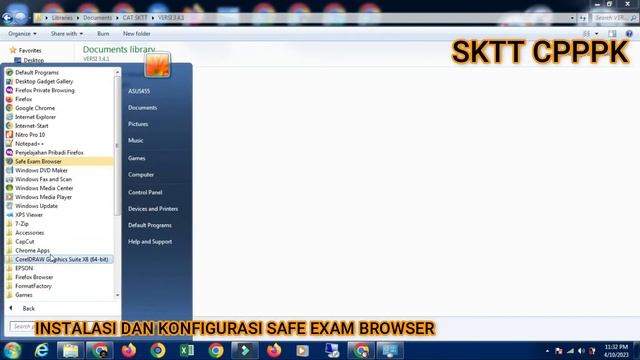640x360 pixels.
Task: Click the user account picture
Action: tap(157, 64)
